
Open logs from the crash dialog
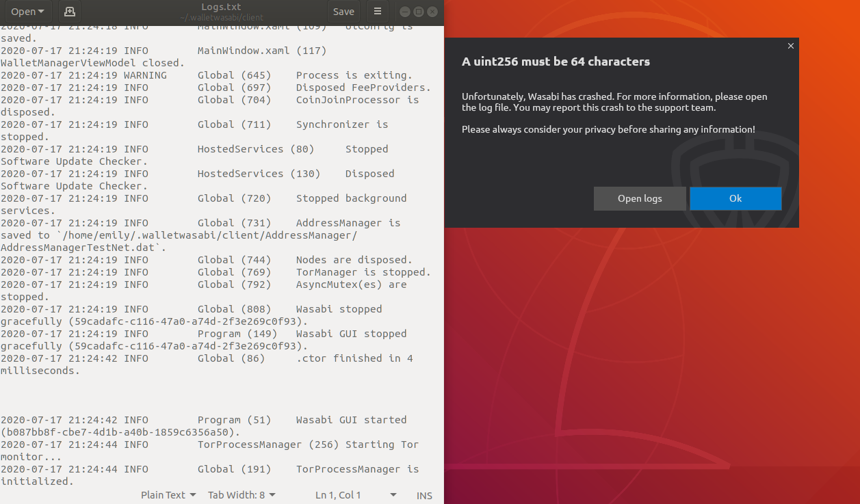click(x=640, y=198)
